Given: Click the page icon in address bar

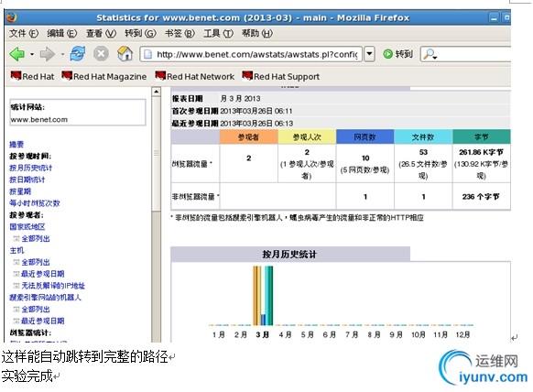Looking at the screenshot, I should pyautogui.click(x=147, y=54).
